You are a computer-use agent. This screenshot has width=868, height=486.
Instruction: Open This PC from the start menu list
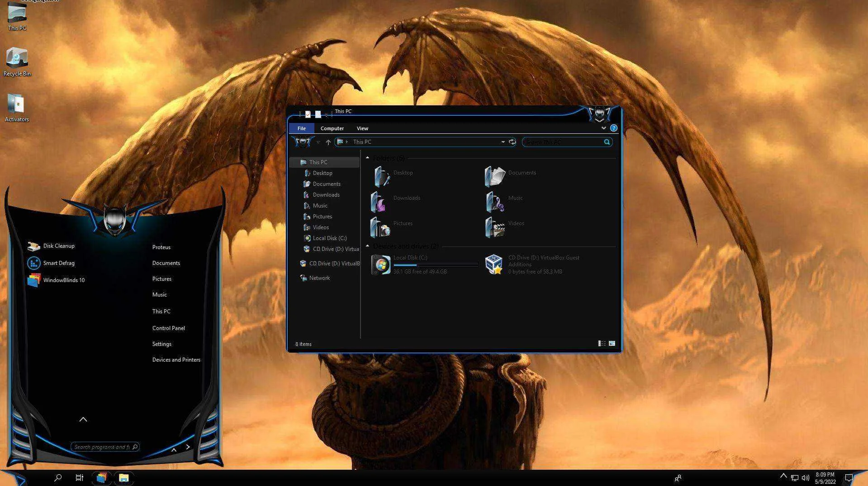pyautogui.click(x=161, y=311)
